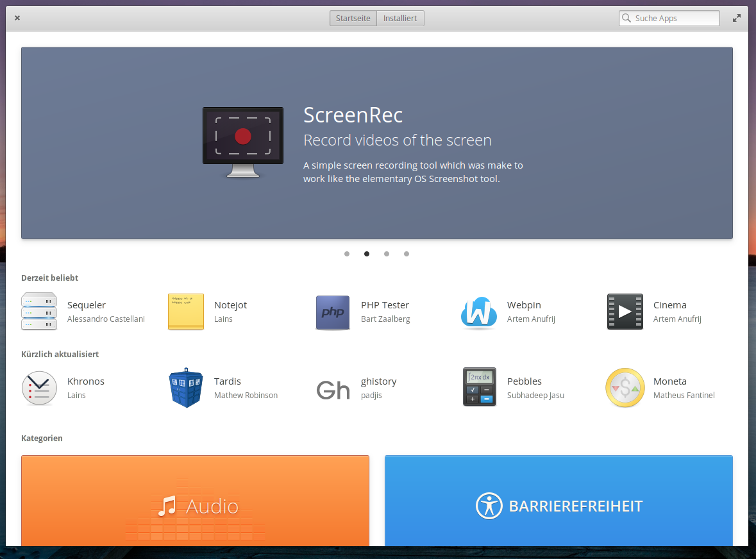Open the PHP Tester app icon
Image resolution: width=756 pixels, height=559 pixels.
pos(333,312)
